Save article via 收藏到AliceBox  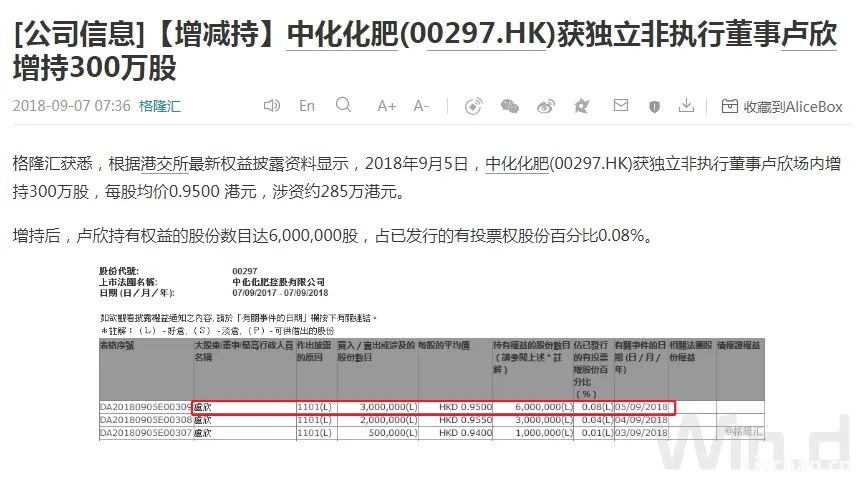pyautogui.click(x=793, y=106)
